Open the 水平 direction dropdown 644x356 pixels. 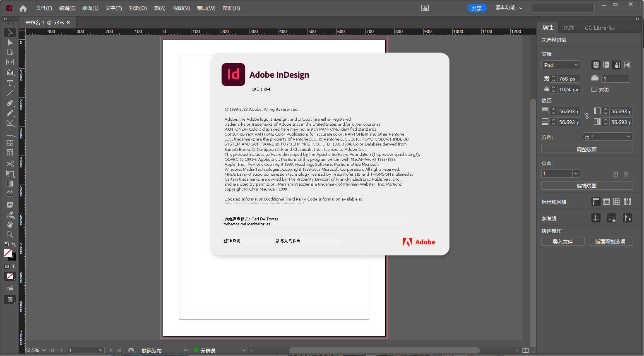click(x=608, y=137)
